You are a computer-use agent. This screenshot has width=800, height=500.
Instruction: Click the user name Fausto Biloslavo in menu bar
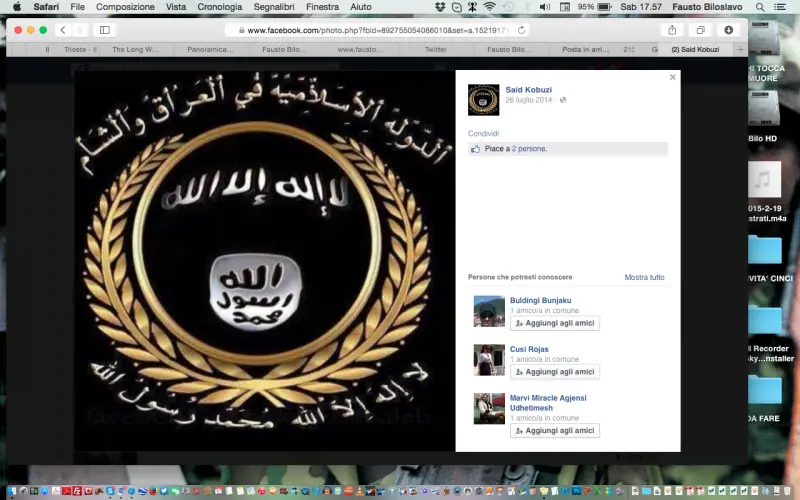[x=707, y=7]
